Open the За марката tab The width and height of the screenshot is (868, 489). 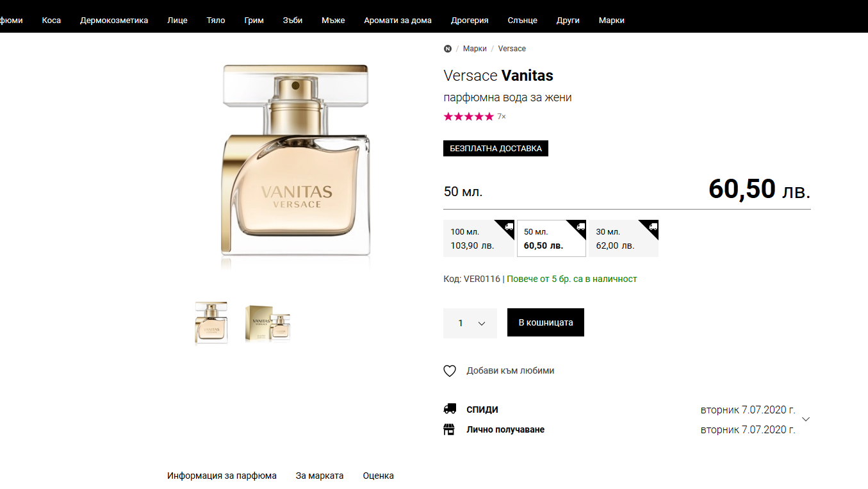320,476
